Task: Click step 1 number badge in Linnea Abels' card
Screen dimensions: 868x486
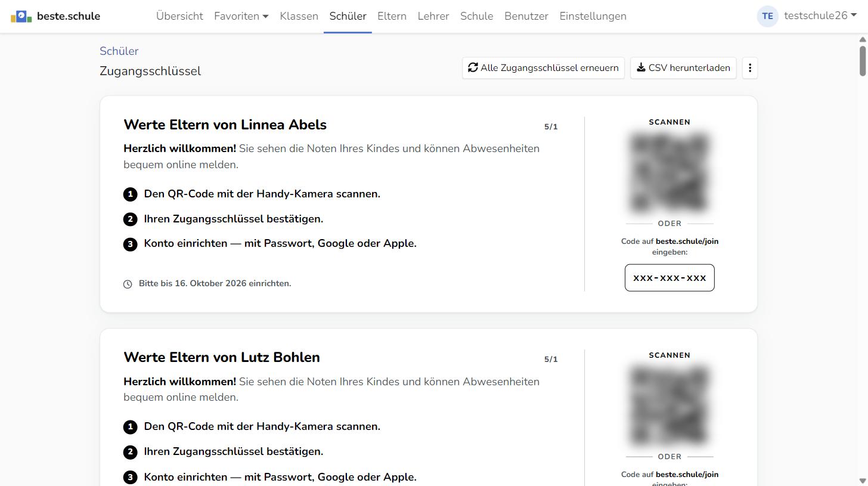Action: click(x=130, y=194)
